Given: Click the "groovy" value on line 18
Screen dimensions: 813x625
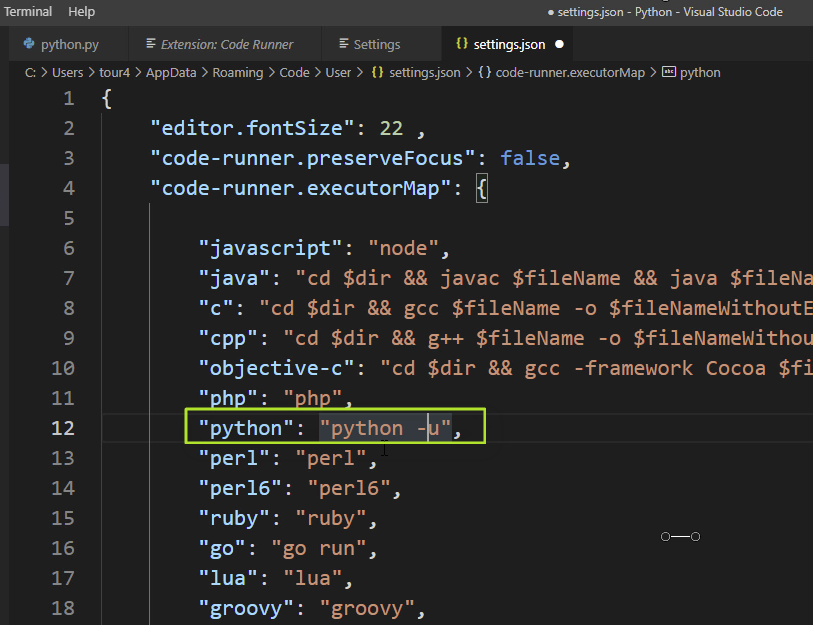Looking at the screenshot, I should pyautogui.click(x=367, y=608).
